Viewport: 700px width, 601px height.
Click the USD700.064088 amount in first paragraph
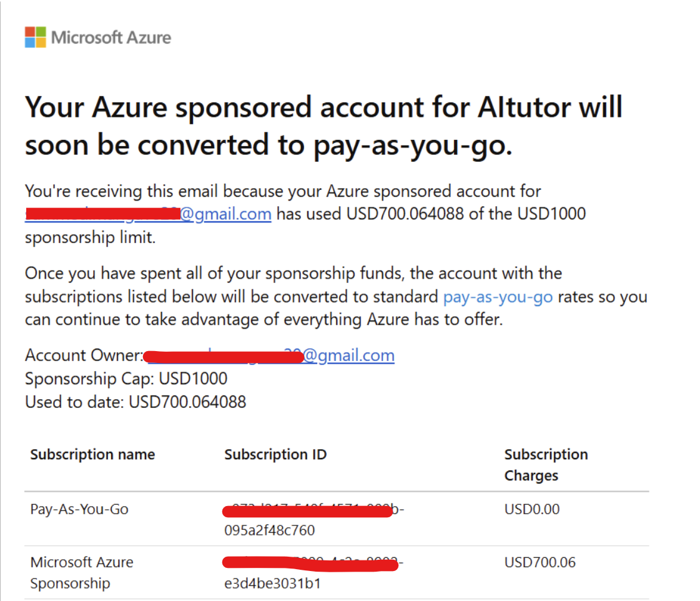point(403,214)
